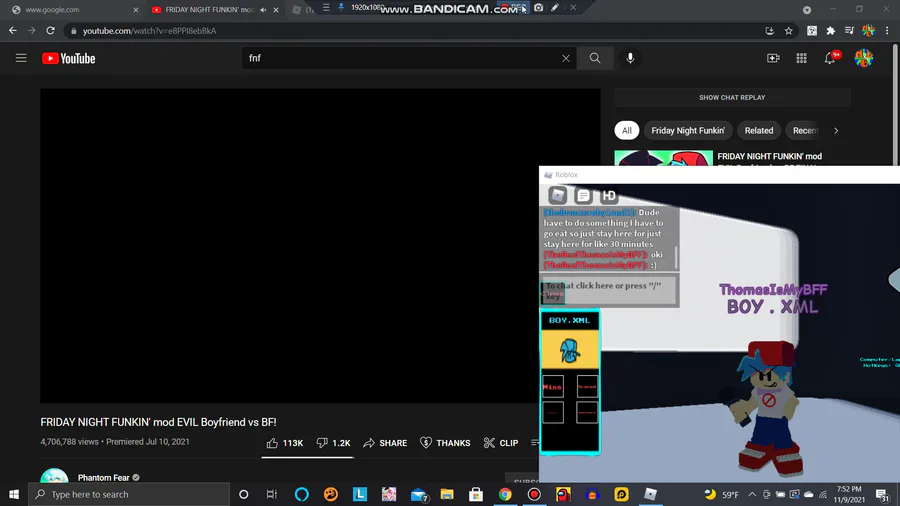The height and width of the screenshot is (506, 900).
Task: Open the Mail app on taskbar
Action: click(418, 494)
